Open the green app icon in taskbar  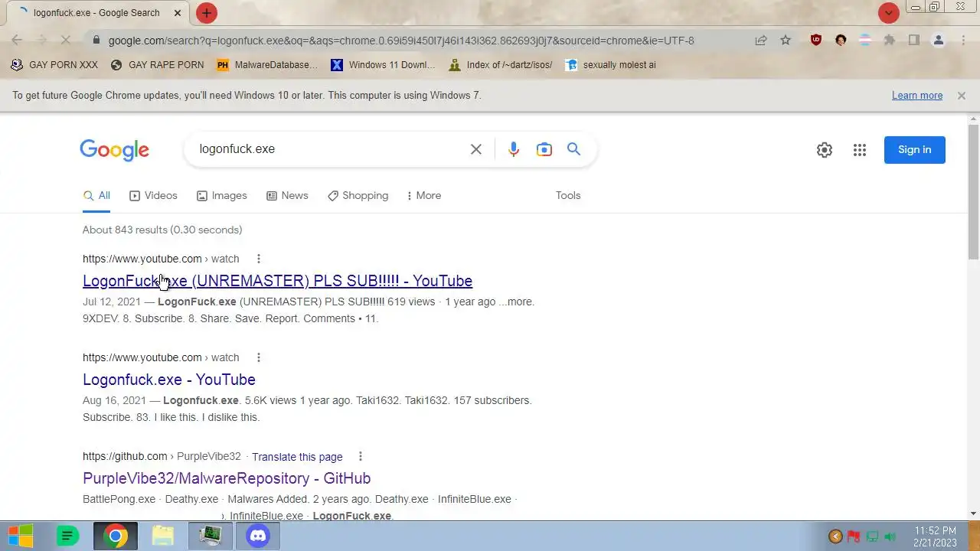click(68, 536)
